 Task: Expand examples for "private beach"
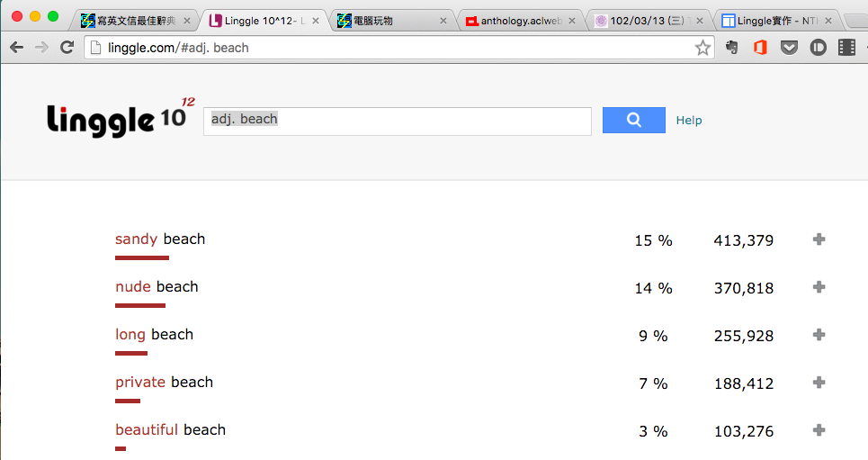[x=819, y=383]
